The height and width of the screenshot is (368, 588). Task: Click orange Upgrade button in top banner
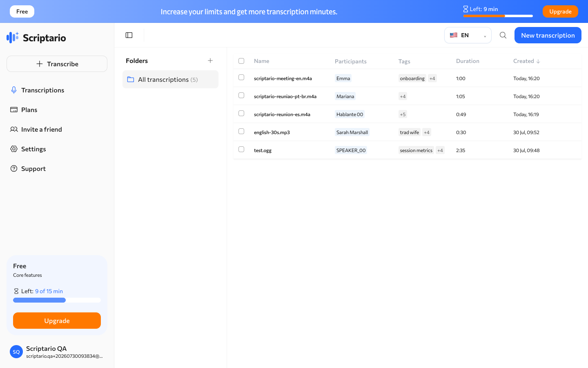coord(560,11)
